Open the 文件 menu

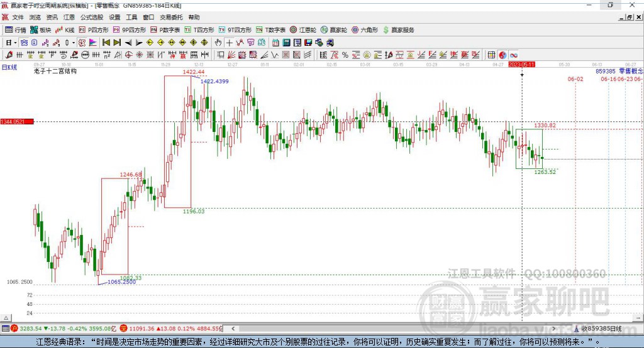(x=18, y=17)
